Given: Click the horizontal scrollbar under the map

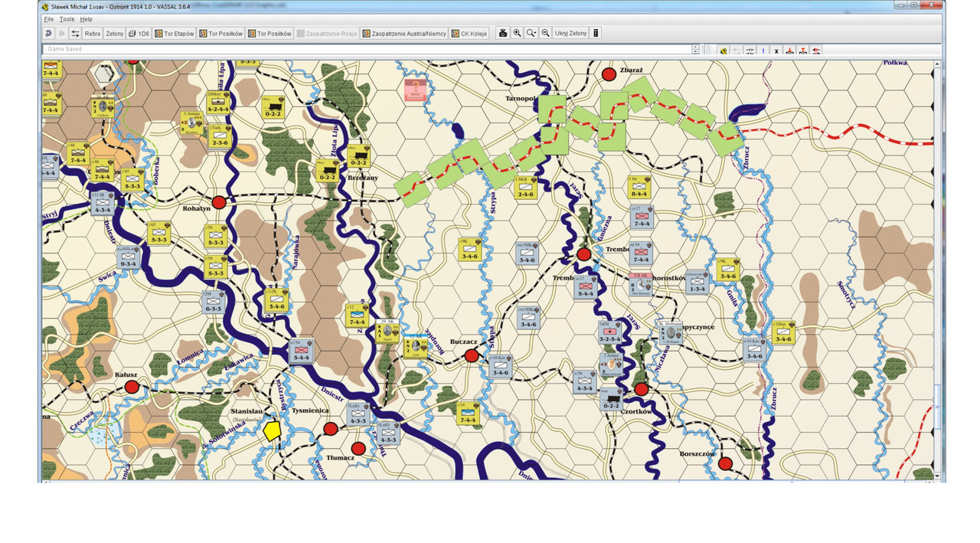Looking at the screenshot, I should click(487, 480).
